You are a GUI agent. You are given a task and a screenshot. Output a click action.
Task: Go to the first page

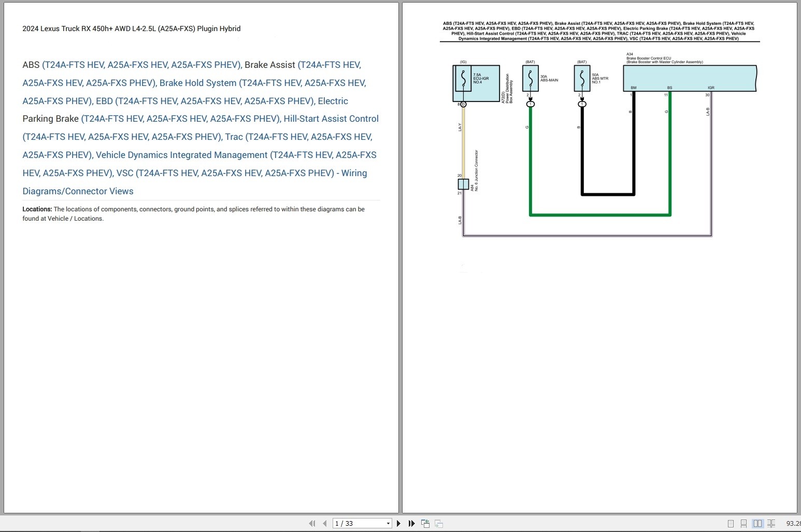pos(312,524)
